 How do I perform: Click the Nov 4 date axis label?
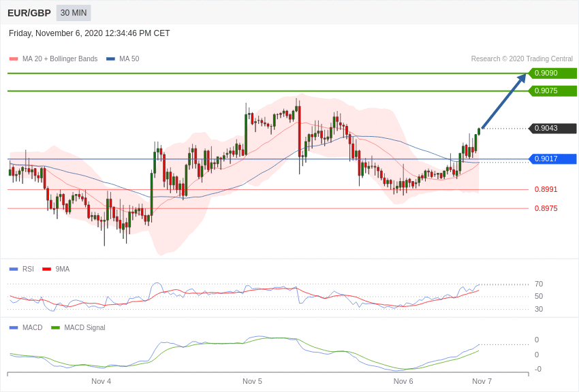click(101, 381)
